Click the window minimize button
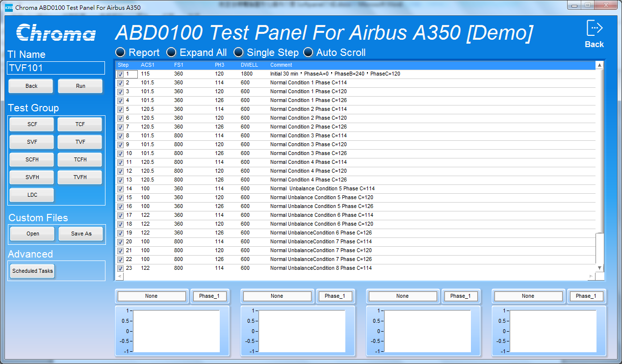The image size is (622, 364). tap(574, 5)
